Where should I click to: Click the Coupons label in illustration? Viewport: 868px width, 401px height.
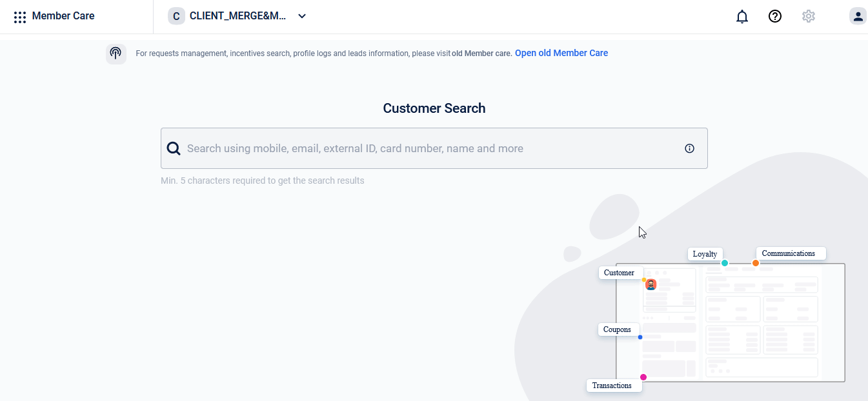[x=618, y=329]
